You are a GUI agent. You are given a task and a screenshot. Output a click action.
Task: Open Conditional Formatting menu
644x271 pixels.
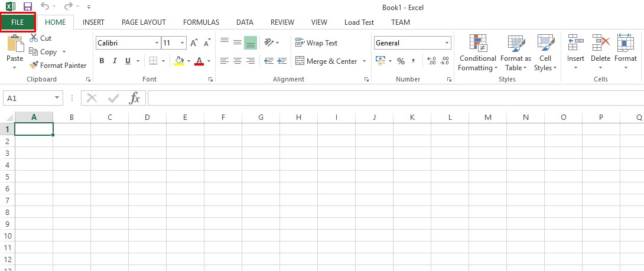click(x=477, y=53)
